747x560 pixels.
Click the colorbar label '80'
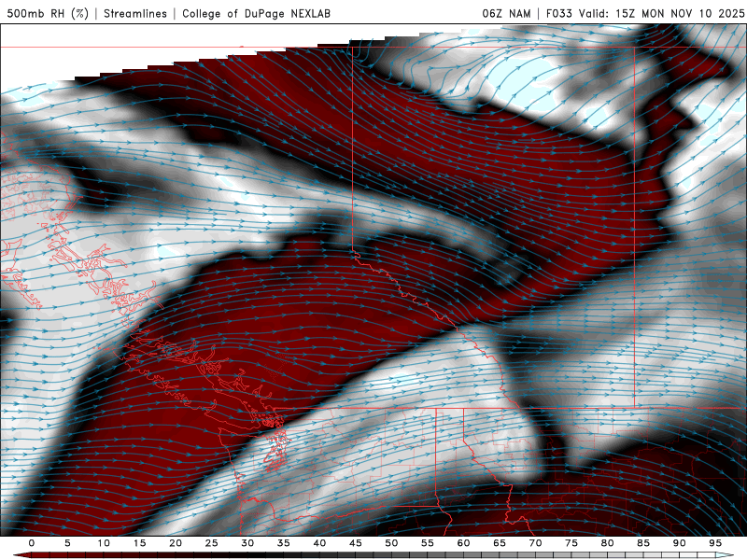(x=607, y=543)
